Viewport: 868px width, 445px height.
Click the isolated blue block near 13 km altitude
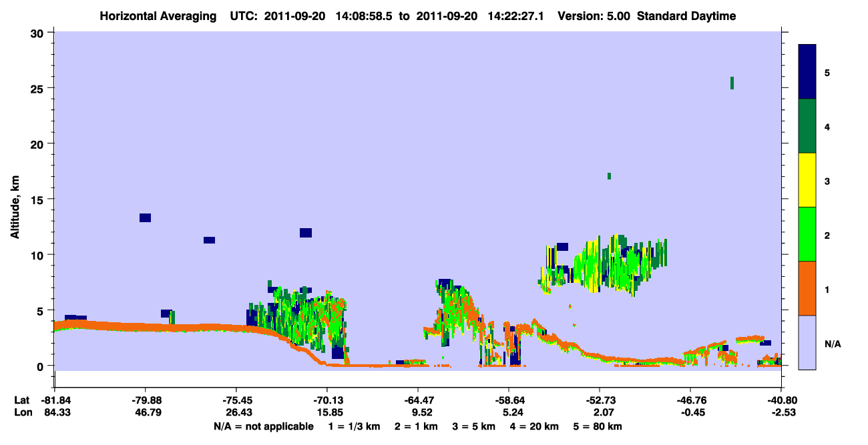click(145, 217)
